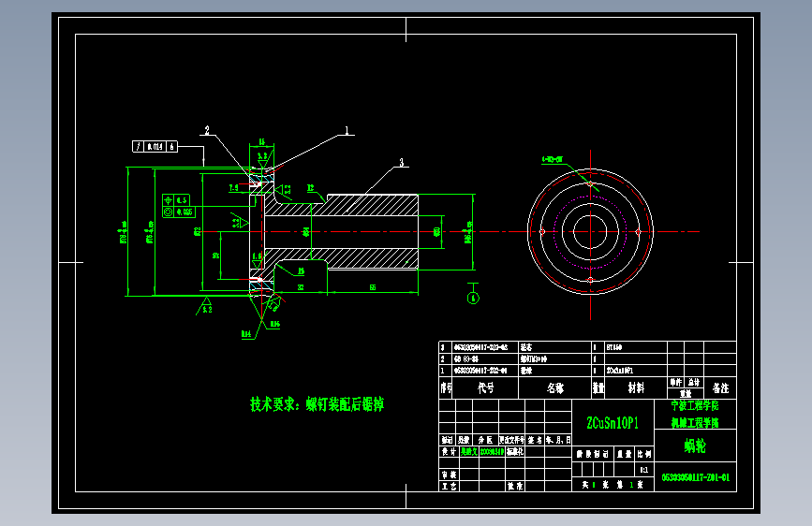Click the green part name 蜗轮
Image resolution: width=812 pixels, height=526 pixels.
[695, 446]
